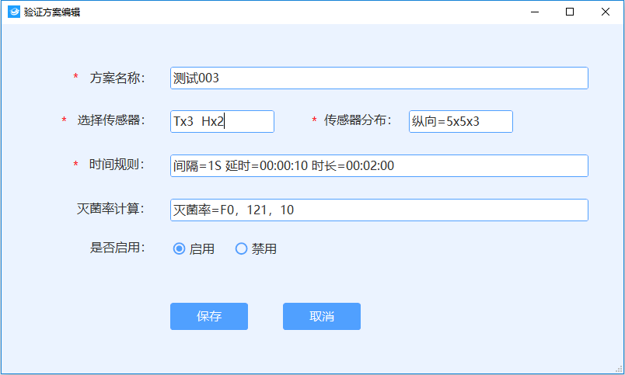Minimize the 验证方案编辑 window
The height and width of the screenshot is (375, 625).
(x=535, y=12)
